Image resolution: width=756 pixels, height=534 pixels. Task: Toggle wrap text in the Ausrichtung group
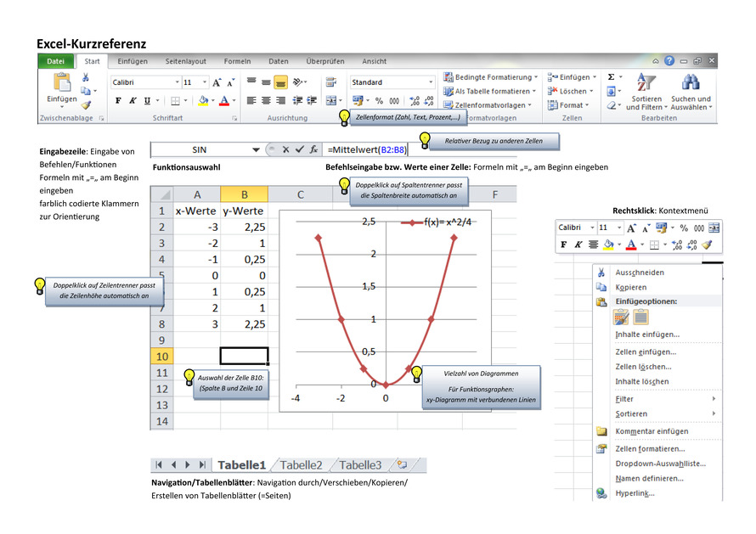pos(330,82)
